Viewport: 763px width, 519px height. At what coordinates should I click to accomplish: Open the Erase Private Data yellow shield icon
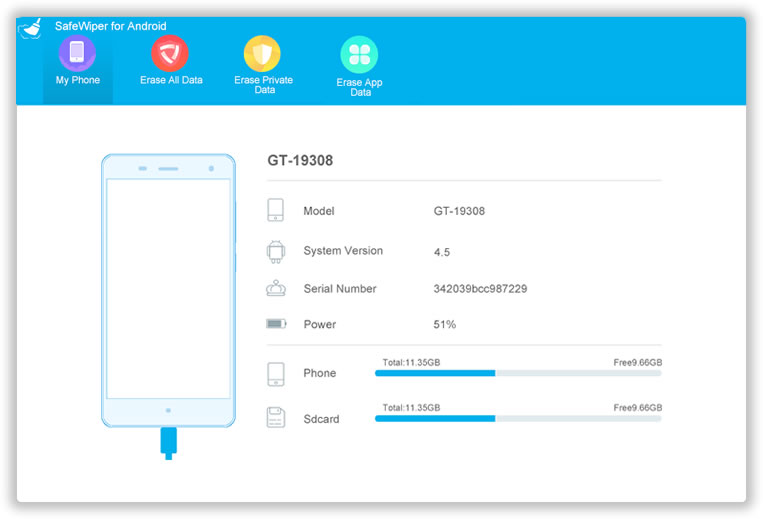[x=262, y=53]
